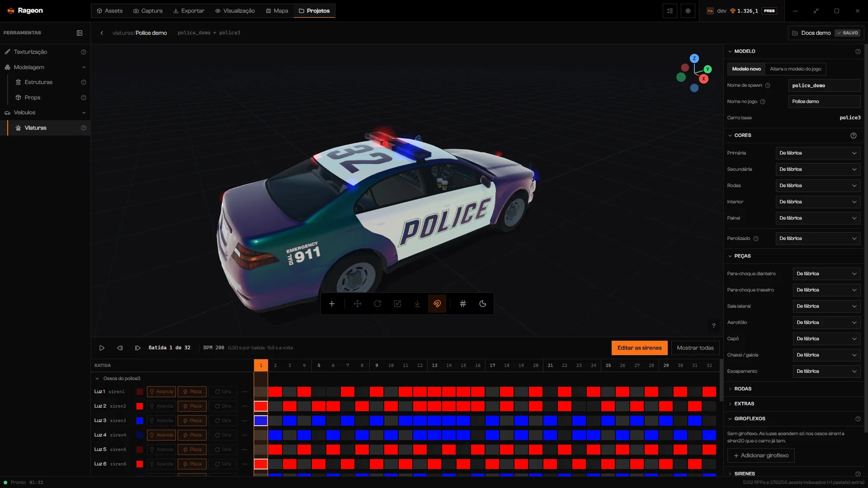Open more options for Luz 1 siren1
This screenshot has height=488, width=868.
point(245,392)
